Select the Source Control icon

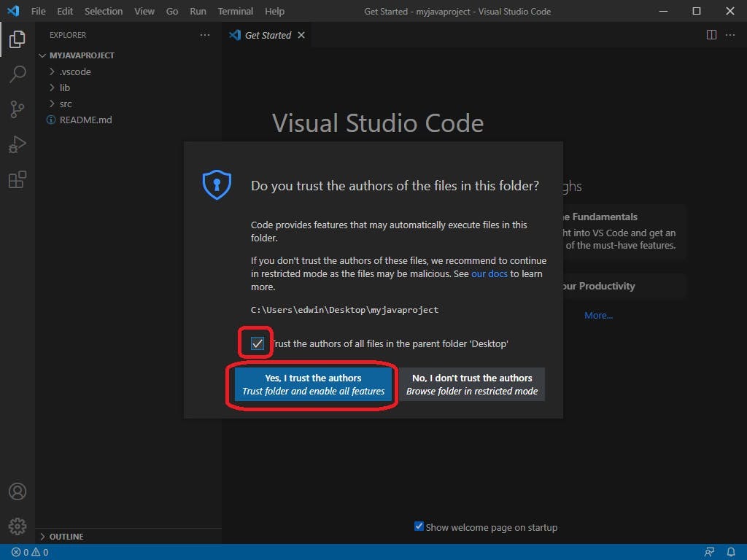[18, 109]
